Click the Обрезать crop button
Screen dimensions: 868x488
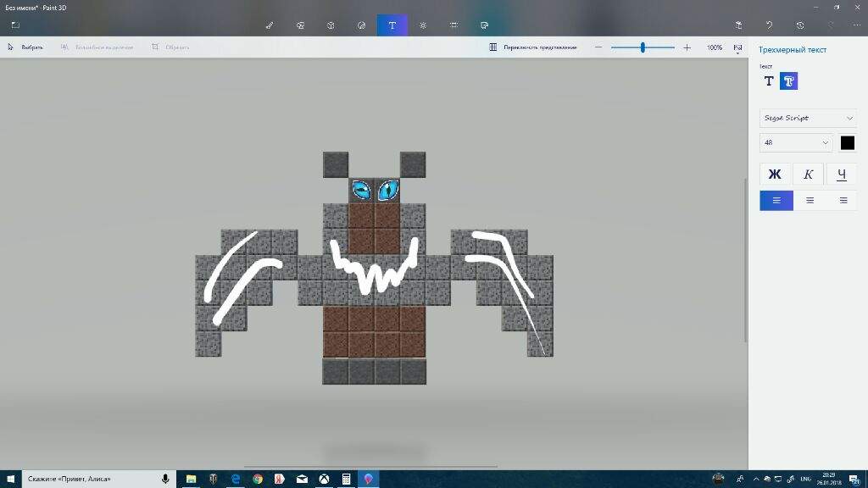(170, 47)
